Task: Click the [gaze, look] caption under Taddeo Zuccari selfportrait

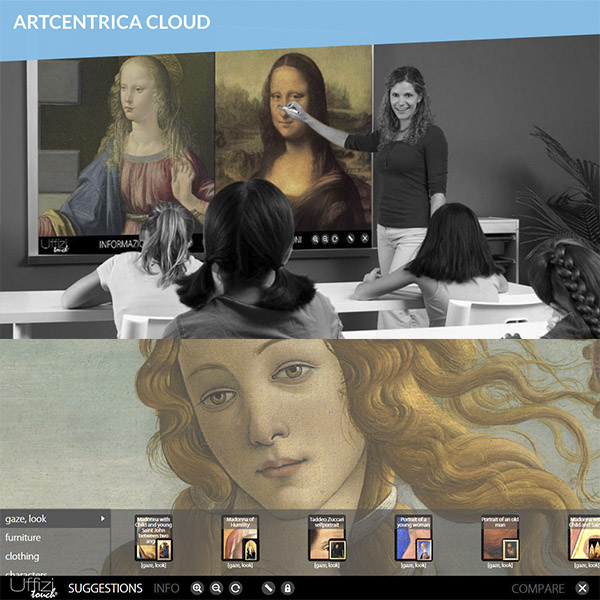Action: point(327,565)
